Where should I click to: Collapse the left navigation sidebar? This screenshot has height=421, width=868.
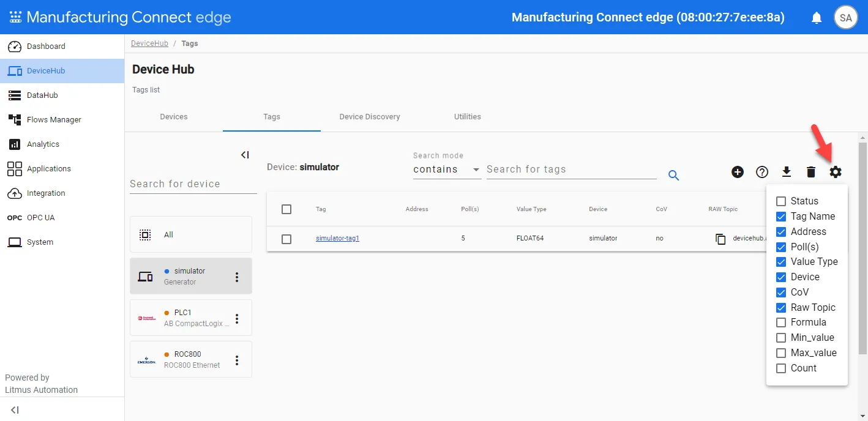click(15, 409)
